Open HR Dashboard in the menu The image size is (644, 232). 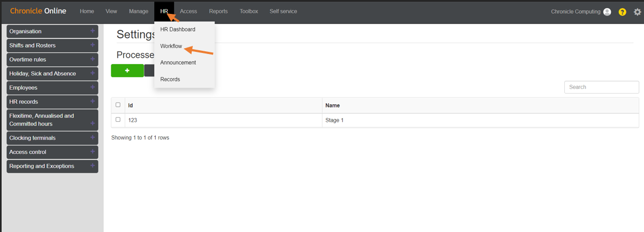pyautogui.click(x=178, y=29)
